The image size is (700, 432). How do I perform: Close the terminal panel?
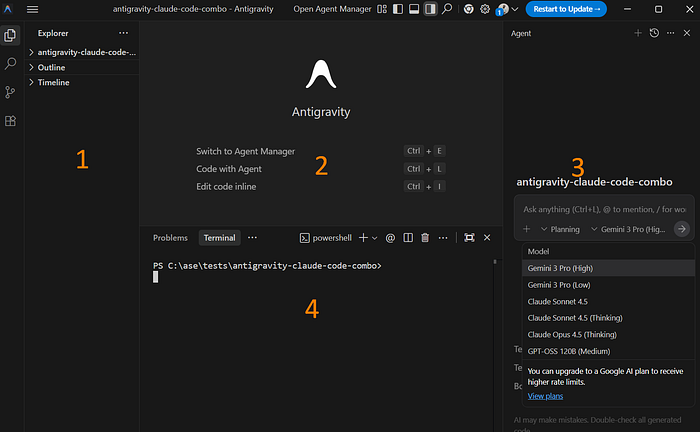click(487, 238)
